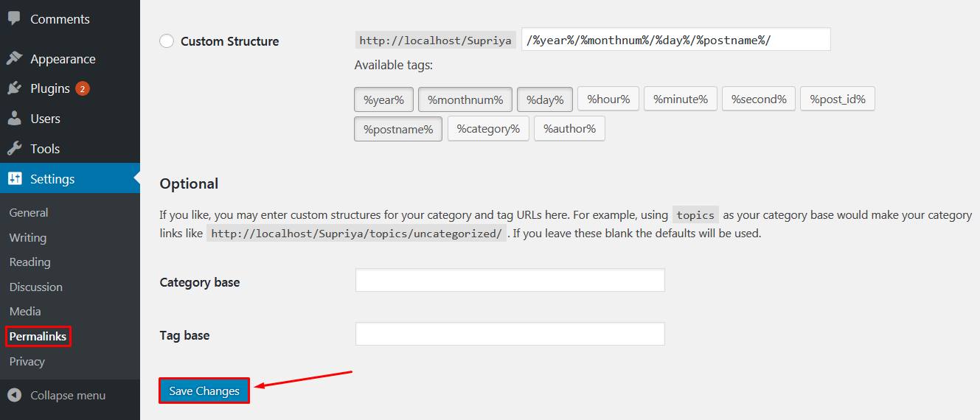Image resolution: width=980 pixels, height=420 pixels.
Task: Go to Media settings
Action: point(25,312)
